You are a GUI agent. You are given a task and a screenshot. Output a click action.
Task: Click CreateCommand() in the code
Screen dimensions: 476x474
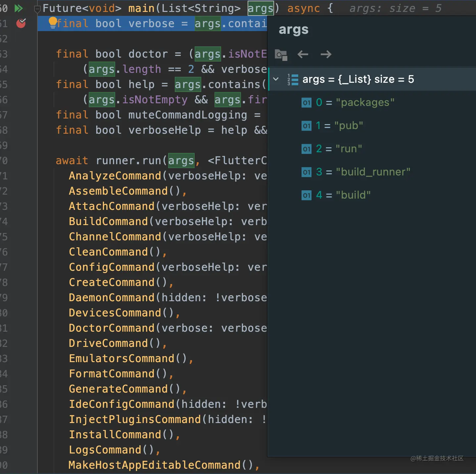[118, 282]
